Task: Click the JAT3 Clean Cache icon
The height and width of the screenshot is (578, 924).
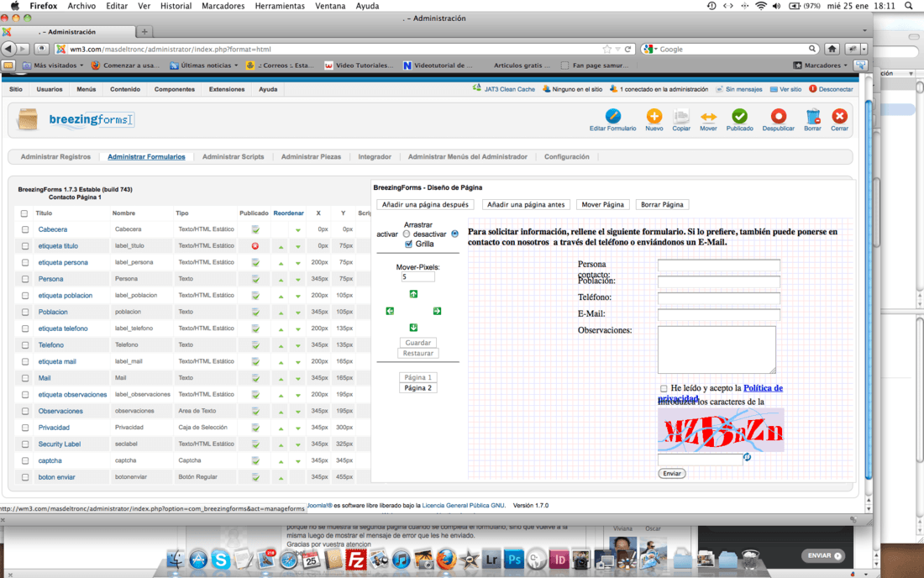Action: [476, 88]
